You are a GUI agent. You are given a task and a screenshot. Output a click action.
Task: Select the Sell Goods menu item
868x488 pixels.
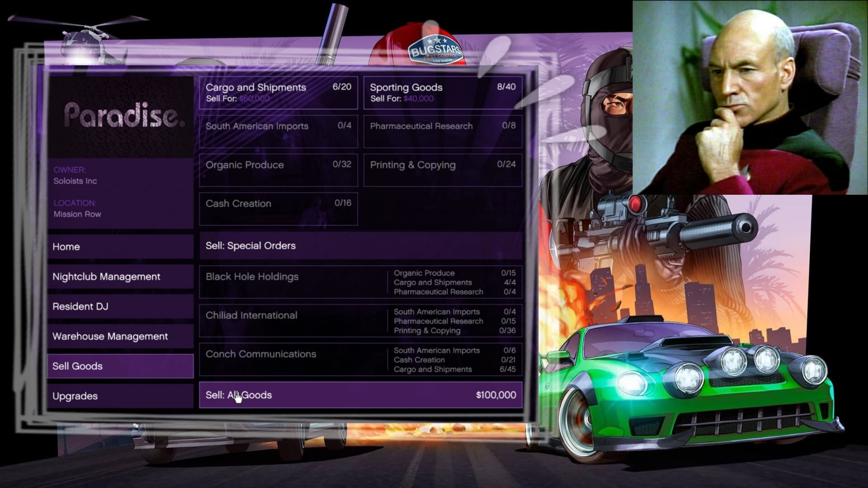point(120,366)
